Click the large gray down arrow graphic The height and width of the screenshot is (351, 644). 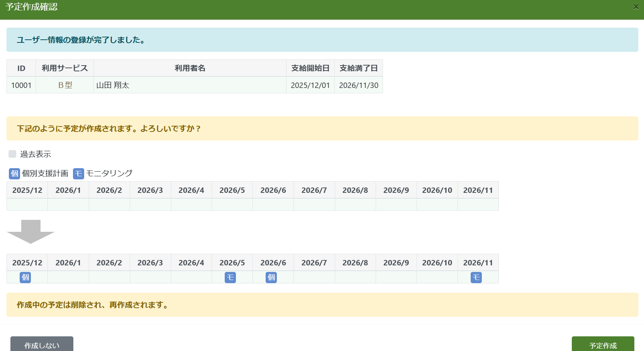click(x=31, y=231)
